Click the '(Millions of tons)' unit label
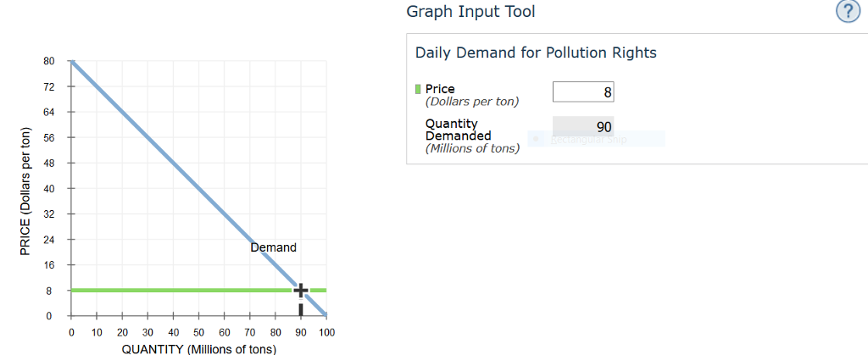The width and height of the screenshot is (868, 355). [472, 149]
